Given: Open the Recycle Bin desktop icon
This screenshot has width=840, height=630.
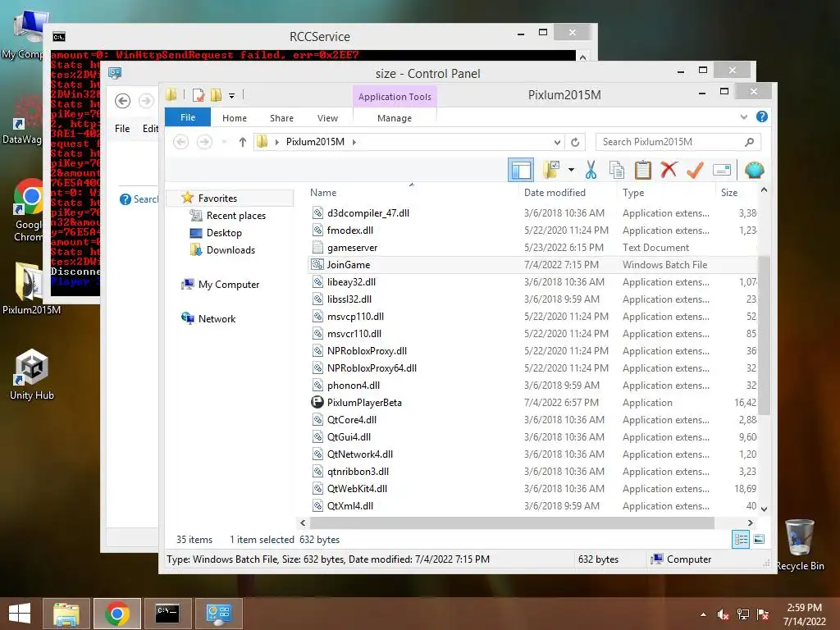Looking at the screenshot, I should [x=800, y=545].
